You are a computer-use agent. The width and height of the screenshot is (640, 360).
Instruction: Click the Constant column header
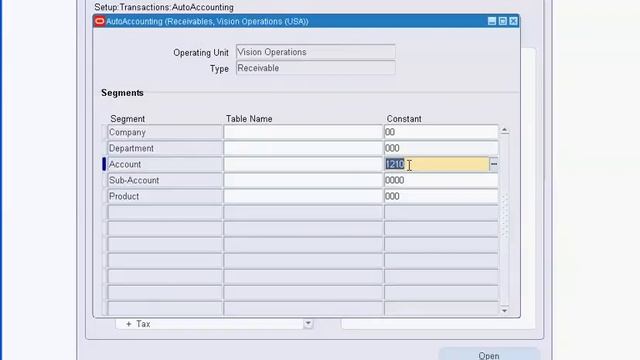404,119
